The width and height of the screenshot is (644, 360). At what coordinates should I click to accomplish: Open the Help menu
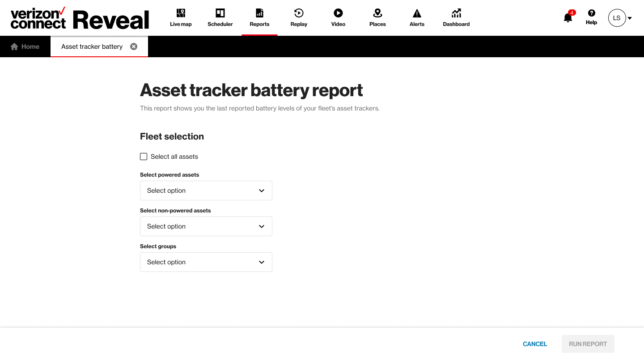click(591, 17)
